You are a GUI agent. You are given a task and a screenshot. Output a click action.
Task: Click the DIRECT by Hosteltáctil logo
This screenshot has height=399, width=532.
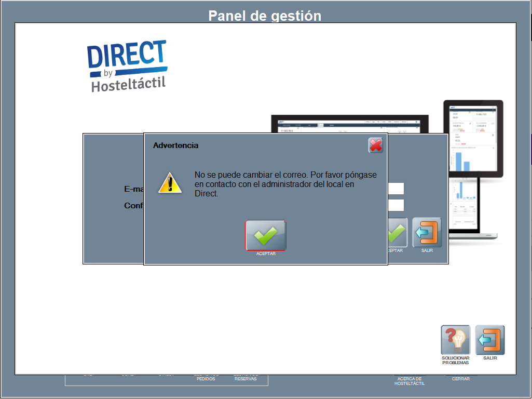(127, 66)
